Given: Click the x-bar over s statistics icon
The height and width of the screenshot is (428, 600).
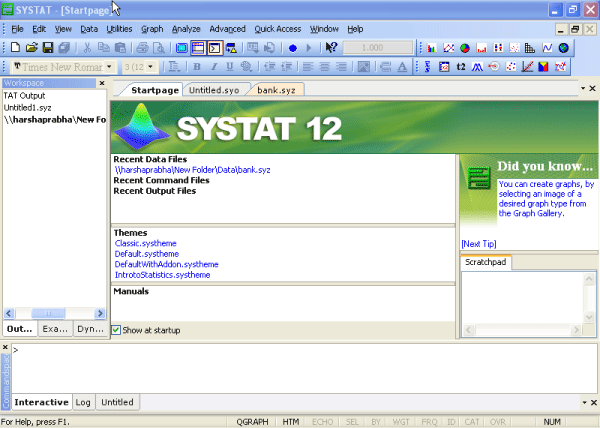Looking at the screenshot, I should (427, 67).
